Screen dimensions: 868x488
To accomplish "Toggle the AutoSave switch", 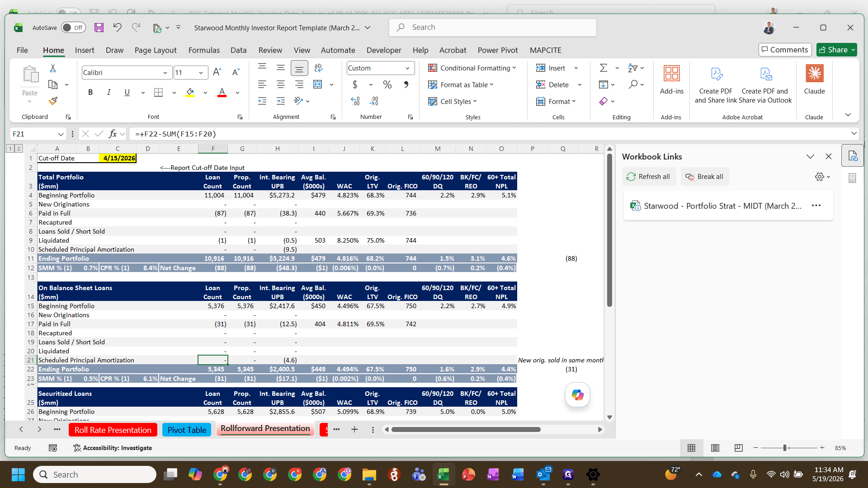I will (73, 28).
